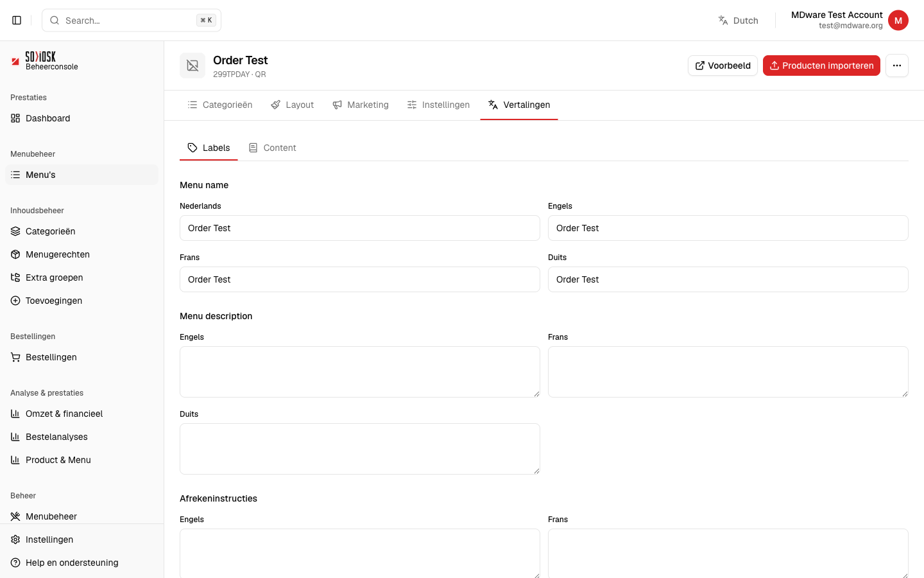Click the Instellingen gear icon in sidebar
The height and width of the screenshot is (578, 924).
15,539
